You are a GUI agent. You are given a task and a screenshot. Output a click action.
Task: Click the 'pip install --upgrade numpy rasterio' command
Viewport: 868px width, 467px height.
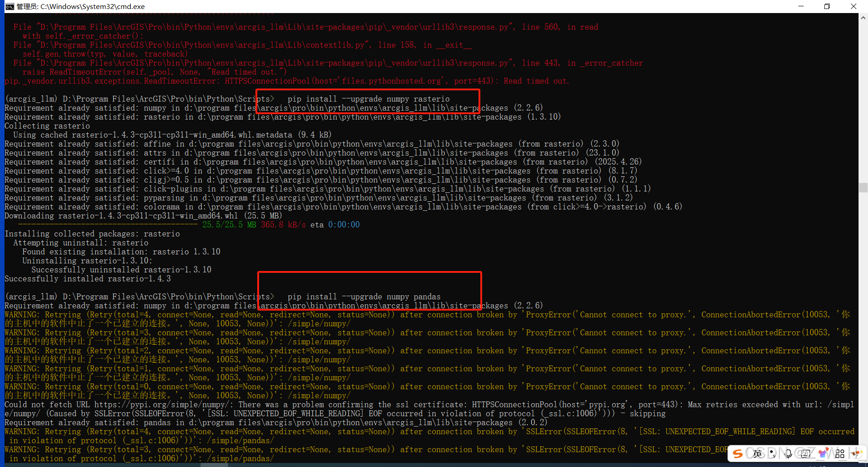(x=369, y=99)
